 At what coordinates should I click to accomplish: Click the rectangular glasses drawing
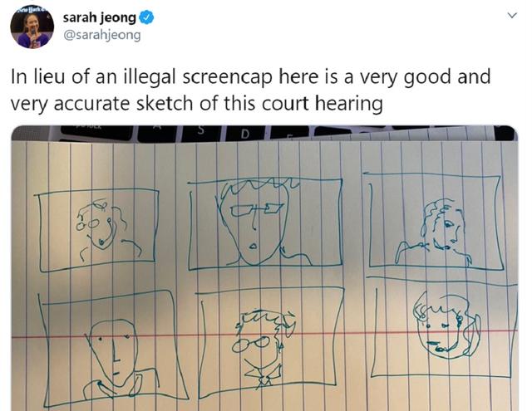[257, 209]
